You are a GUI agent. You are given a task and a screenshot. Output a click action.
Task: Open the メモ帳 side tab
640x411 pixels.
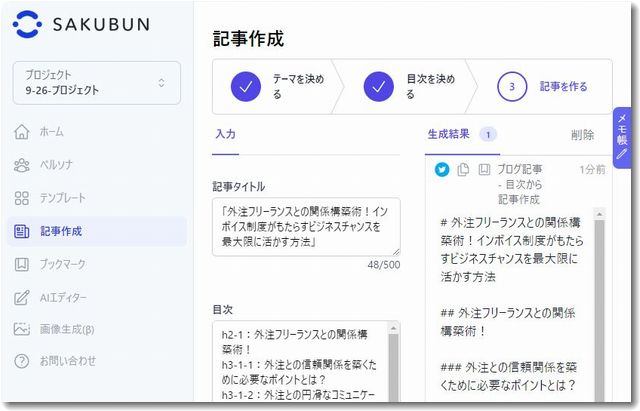(621, 139)
